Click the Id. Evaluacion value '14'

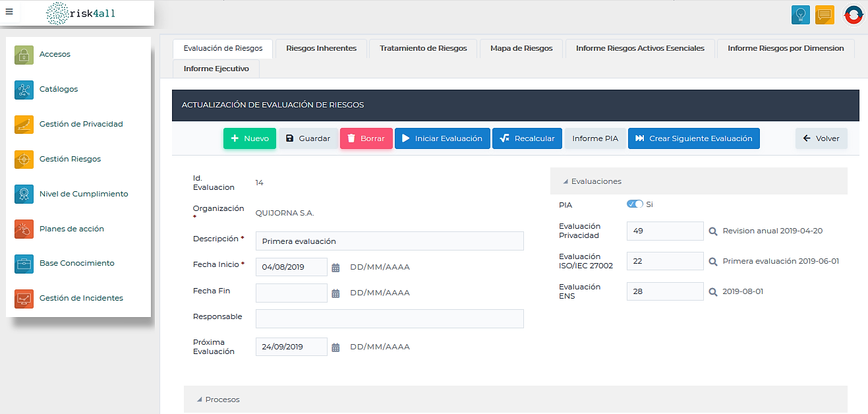pyautogui.click(x=259, y=183)
